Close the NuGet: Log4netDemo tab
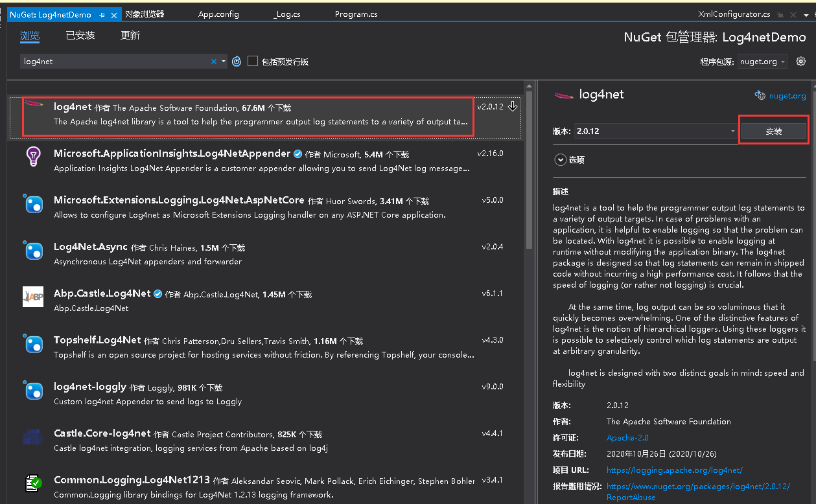The height and width of the screenshot is (504, 816). point(114,14)
